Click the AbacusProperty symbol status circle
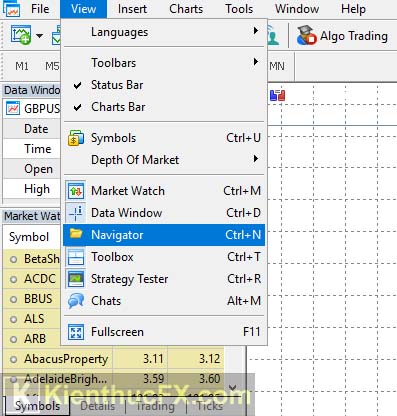This screenshot has width=397, height=416. point(13,359)
